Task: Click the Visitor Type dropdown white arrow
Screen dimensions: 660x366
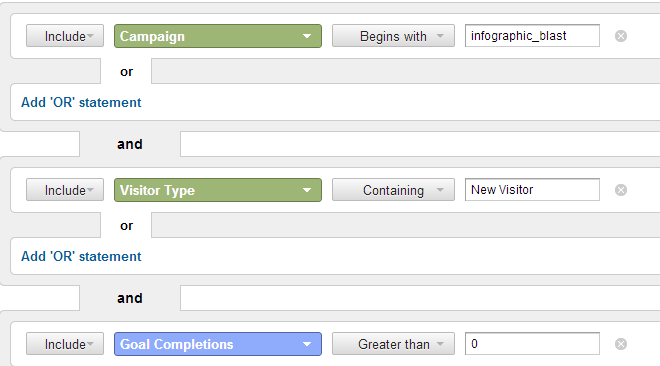Action: pos(307,191)
